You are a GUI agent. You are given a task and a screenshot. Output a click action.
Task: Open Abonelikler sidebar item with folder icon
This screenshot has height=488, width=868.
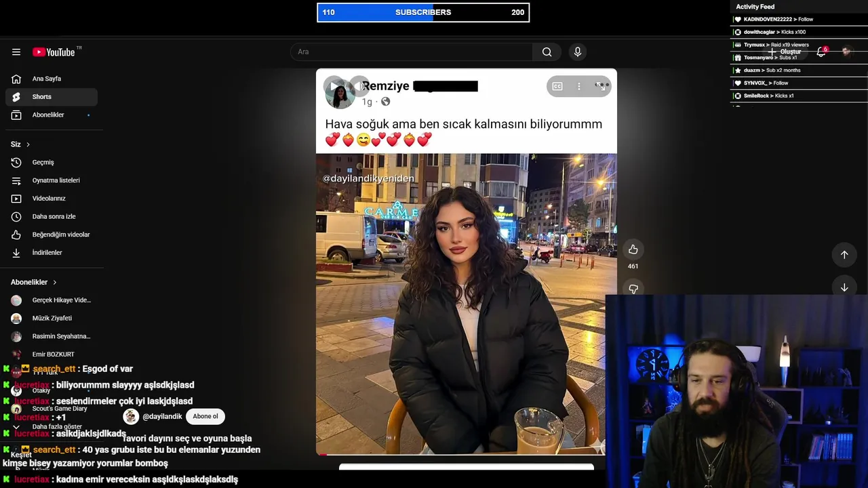pyautogui.click(x=52, y=115)
